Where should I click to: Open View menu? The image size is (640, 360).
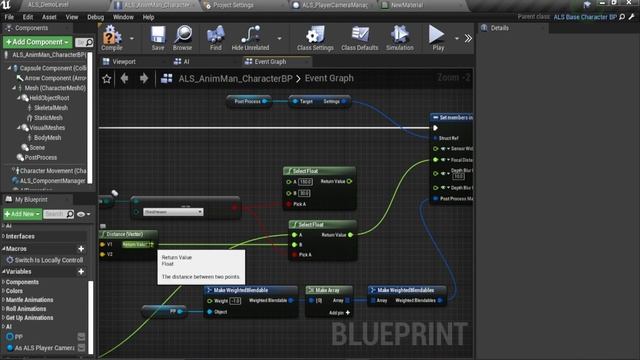[72, 17]
